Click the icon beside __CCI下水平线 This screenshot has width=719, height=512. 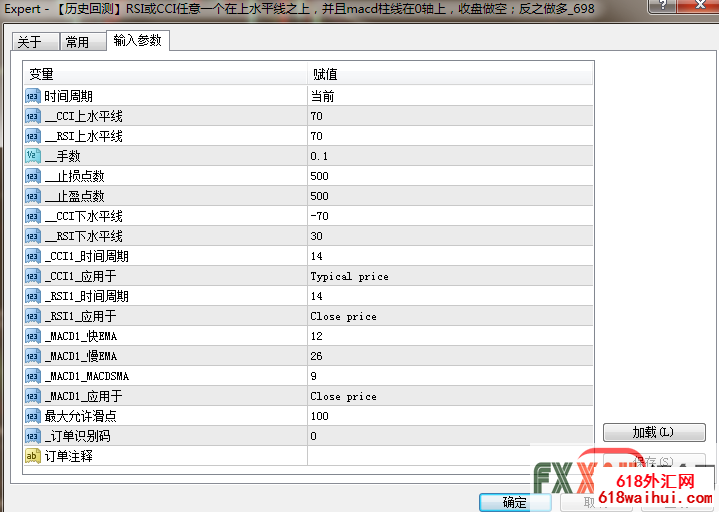[x=33, y=216]
